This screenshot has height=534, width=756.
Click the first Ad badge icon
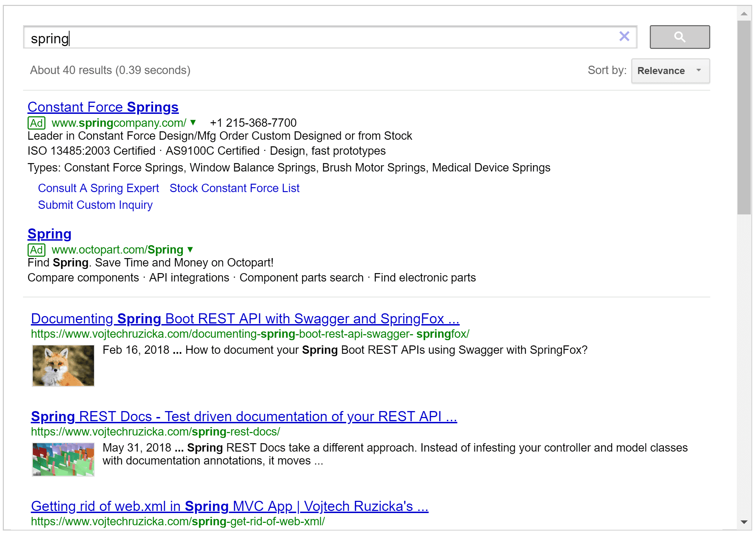(36, 123)
